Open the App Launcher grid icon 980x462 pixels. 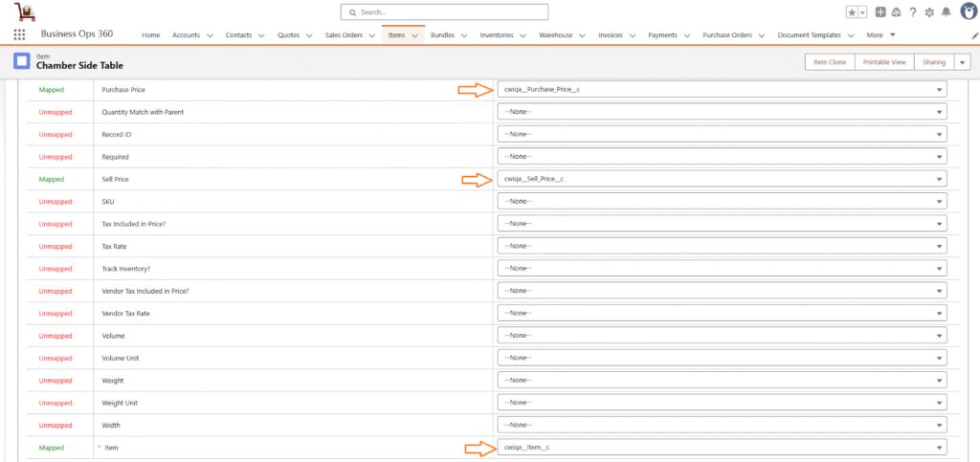20,34
